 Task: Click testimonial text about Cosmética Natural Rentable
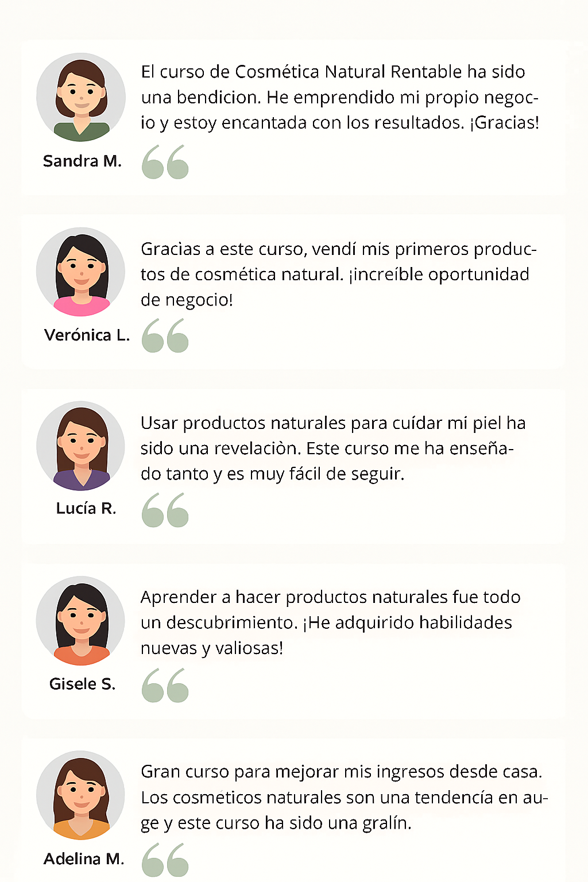pos(340,97)
